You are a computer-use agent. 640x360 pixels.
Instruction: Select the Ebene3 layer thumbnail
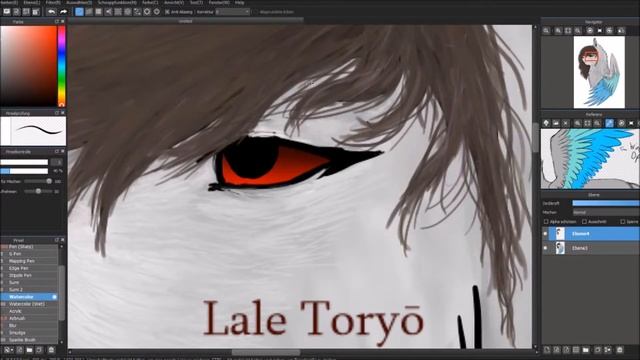point(560,248)
